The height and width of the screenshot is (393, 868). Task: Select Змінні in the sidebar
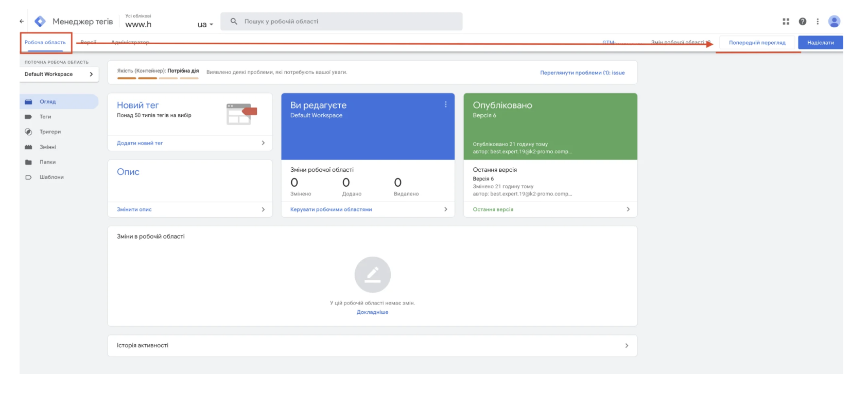[x=59, y=147]
